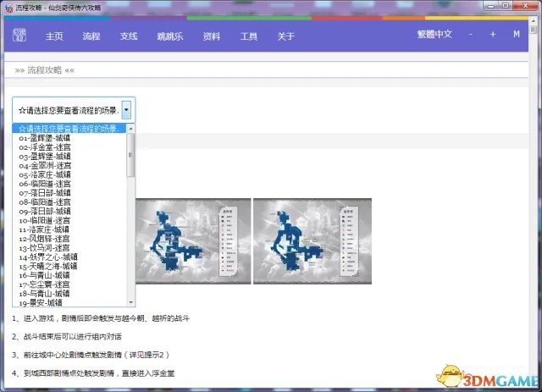This screenshot has height=392, width=542.
Task: Open the 跳跳乐 menu item
Action: pyautogui.click(x=169, y=36)
